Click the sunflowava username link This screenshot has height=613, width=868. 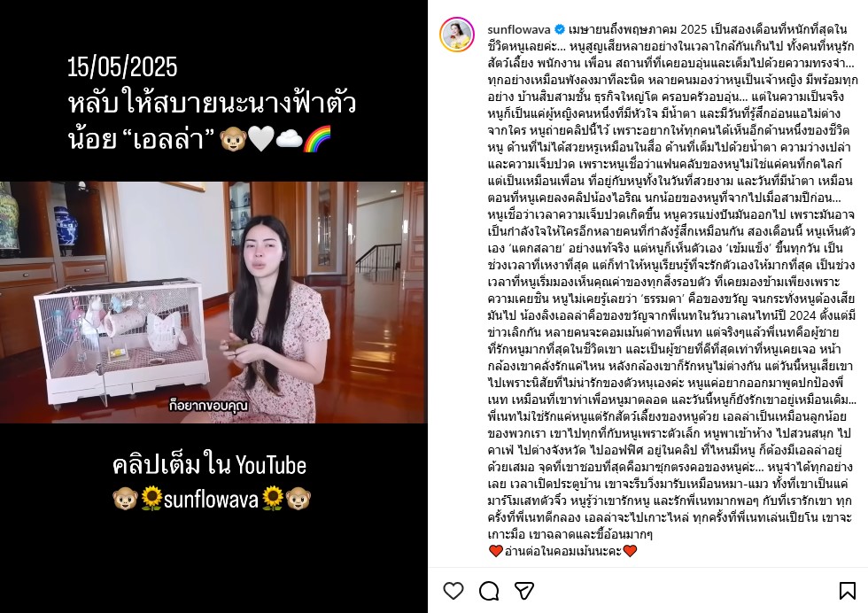pyautogui.click(x=519, y=29)
